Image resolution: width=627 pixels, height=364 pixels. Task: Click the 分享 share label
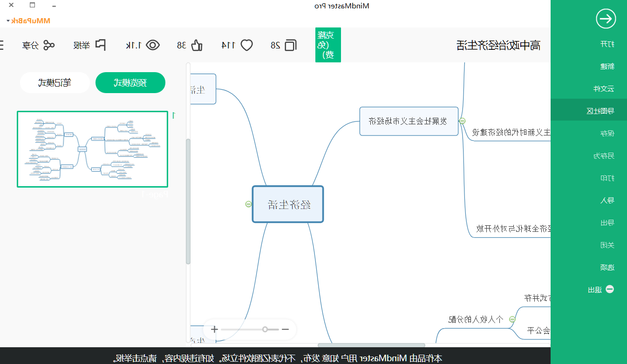click(31, 45)
